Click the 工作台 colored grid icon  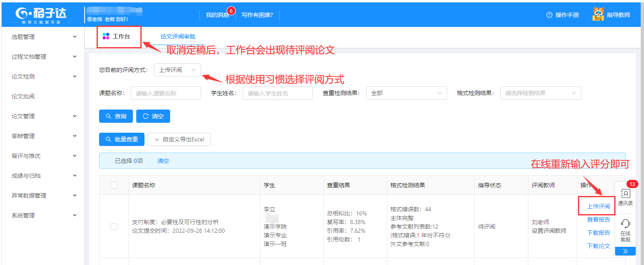[x=106, y=36]
